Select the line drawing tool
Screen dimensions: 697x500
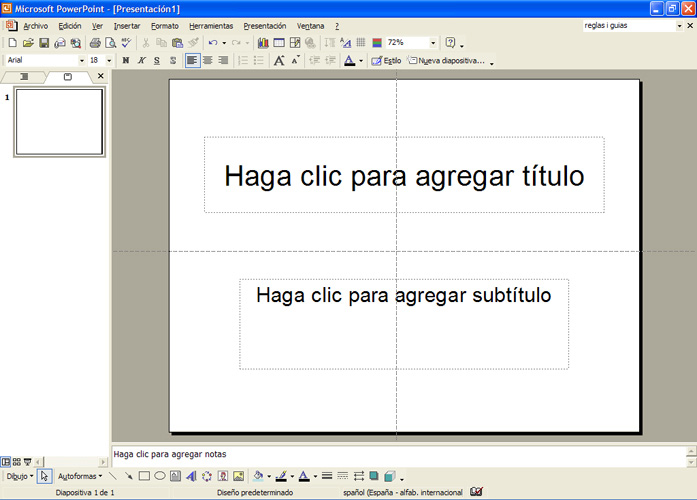point(113,476)
